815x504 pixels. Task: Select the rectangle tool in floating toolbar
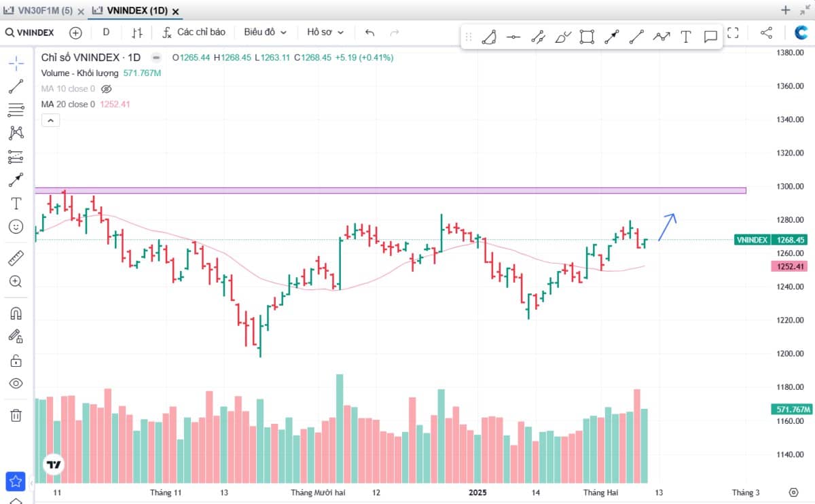(587, 37)
